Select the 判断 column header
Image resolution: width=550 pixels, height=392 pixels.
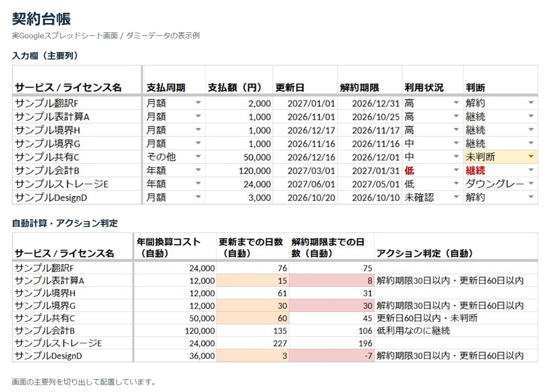point(501,80)
